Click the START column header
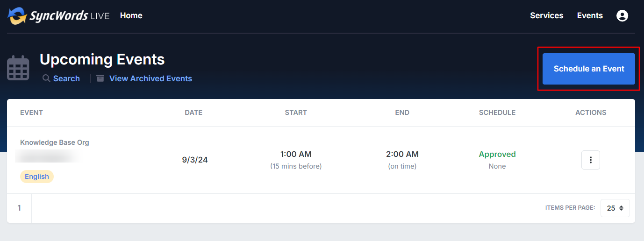 pyautogui.click(x=296, y=113)
